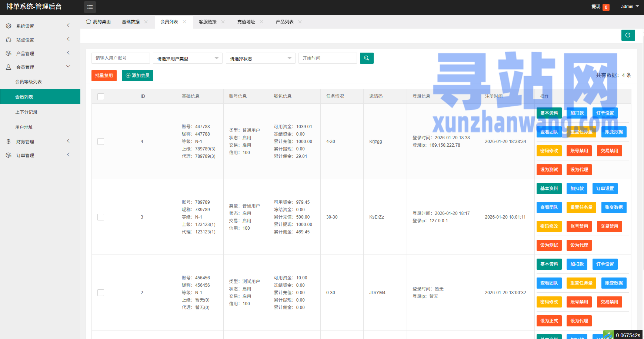
Task: Open the 请选择用户类型 dropdown
Action: click(x=187, y=59)
